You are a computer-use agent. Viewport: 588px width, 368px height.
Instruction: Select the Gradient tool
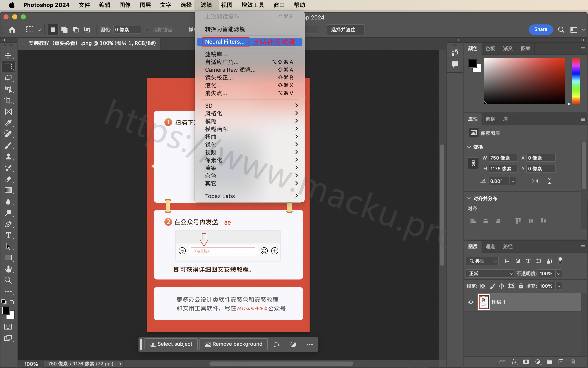point(8,190)
